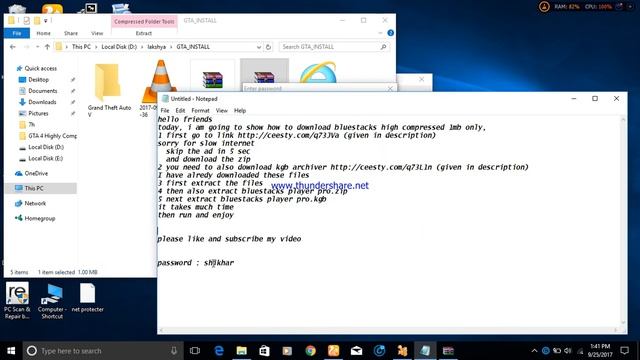
Task: Click the Cortana microphone icon
Action: point(174,351)
